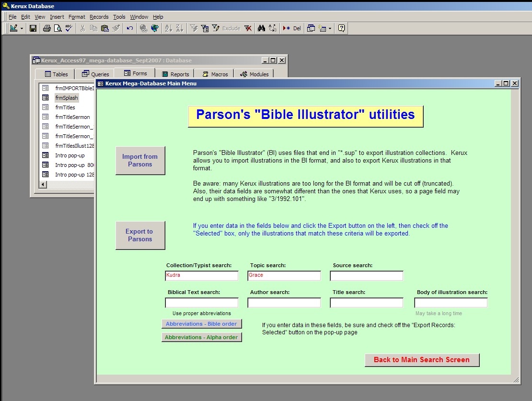Click the empty Source search field
532x401 pixels.
(x=367, y=275)
